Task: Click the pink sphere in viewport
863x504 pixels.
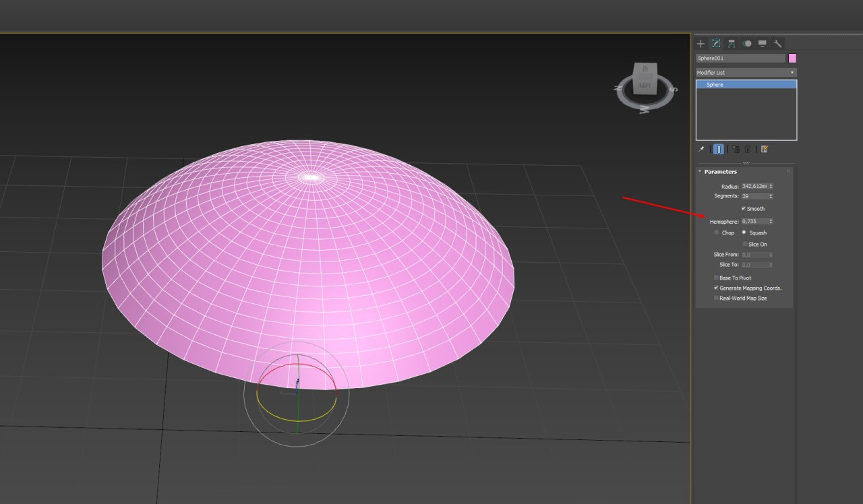Action: point(308,264)
